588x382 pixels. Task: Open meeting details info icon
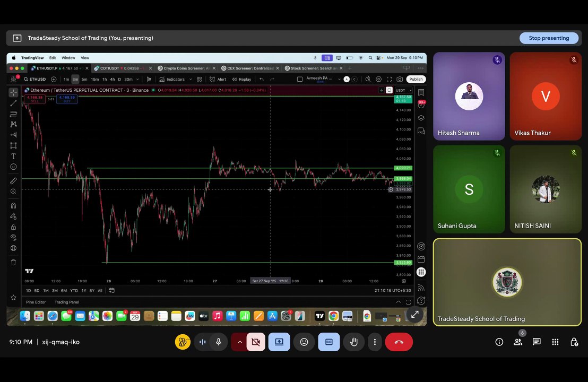click(x=499, y=342)
